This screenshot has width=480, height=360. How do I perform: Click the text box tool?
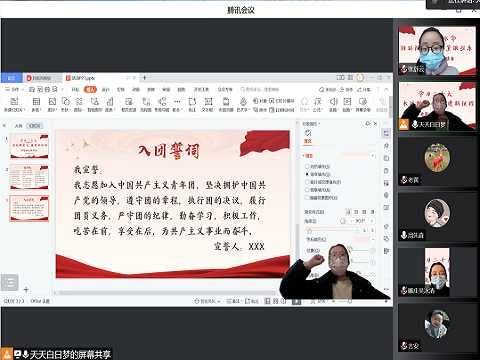208,104
